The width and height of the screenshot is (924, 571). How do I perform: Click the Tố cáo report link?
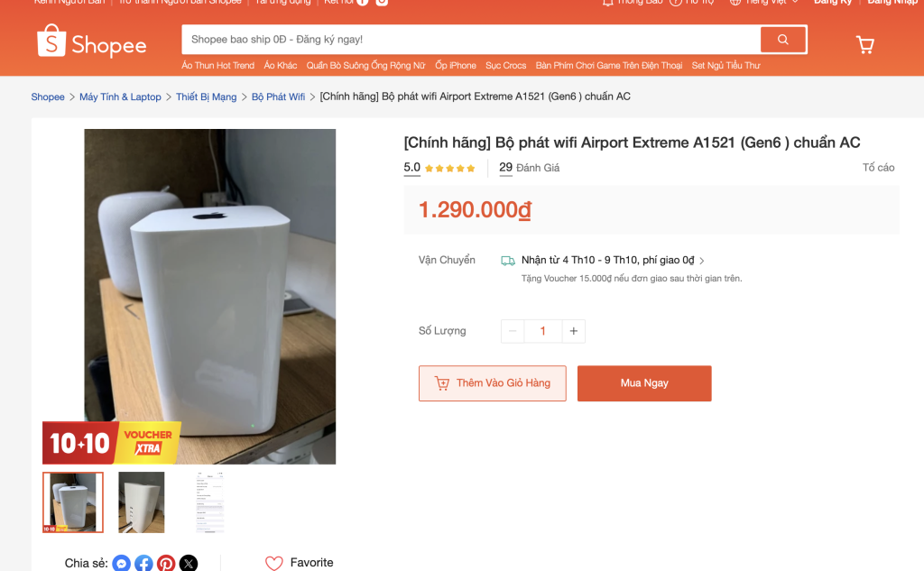tap(878, 168)
